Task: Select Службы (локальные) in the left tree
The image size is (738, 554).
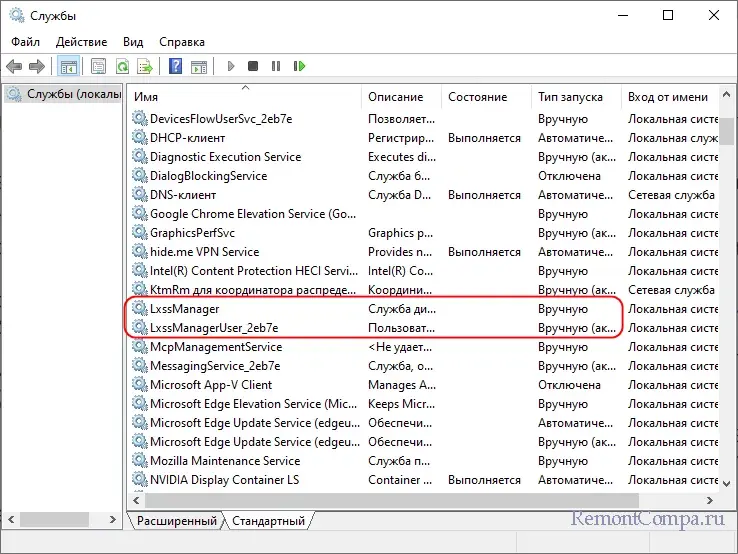Action: tap(62, 95)
